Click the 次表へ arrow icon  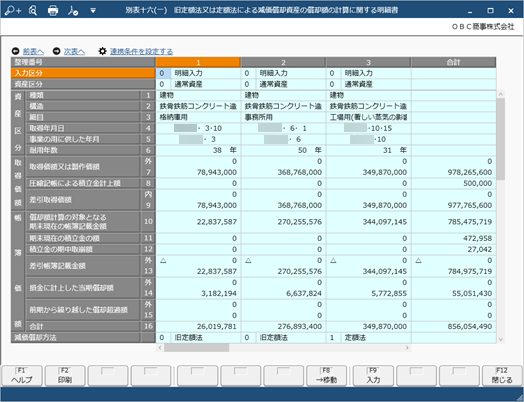[x=56, y=51]
